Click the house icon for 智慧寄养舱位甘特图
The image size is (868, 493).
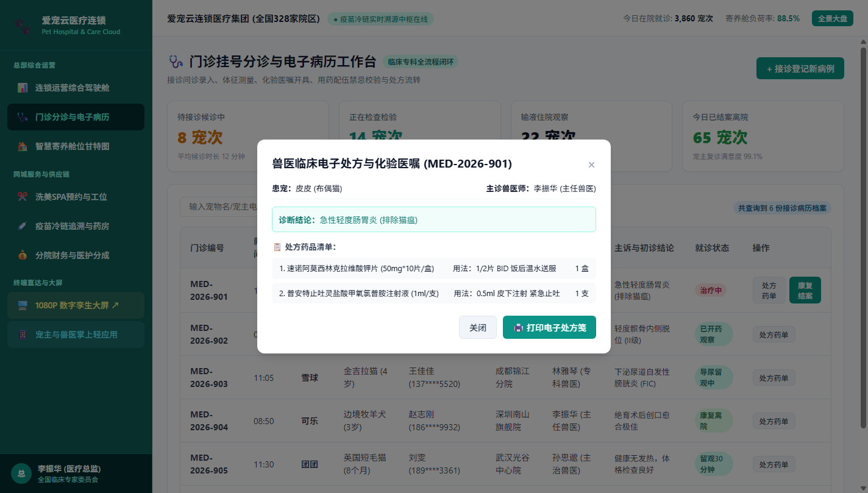(23, 146)
